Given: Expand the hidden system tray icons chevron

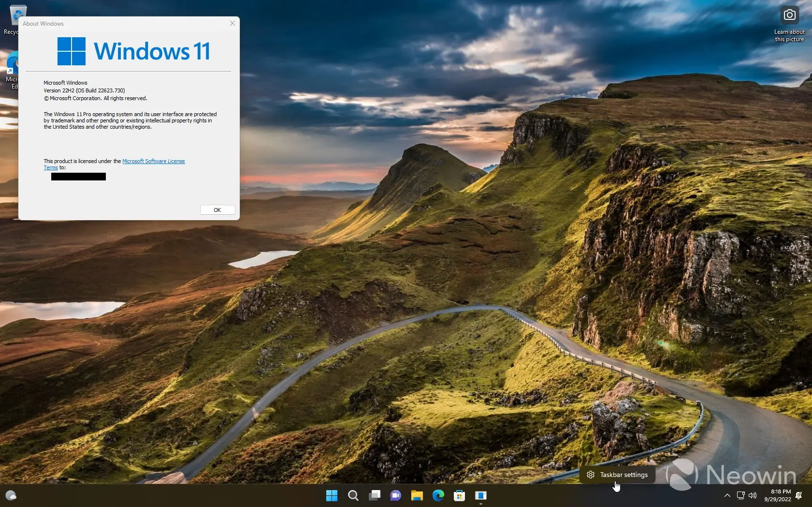Looking at the screenshot, I should 727,495.
